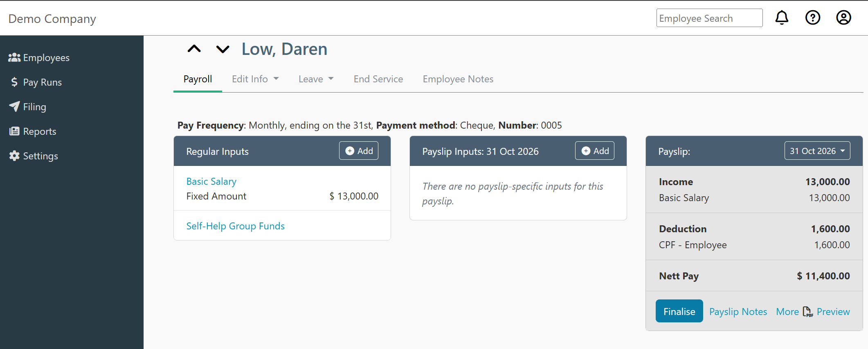
Task: Open the 31 Oct 2026 payslip date dropdown
Action: [817, 151]
